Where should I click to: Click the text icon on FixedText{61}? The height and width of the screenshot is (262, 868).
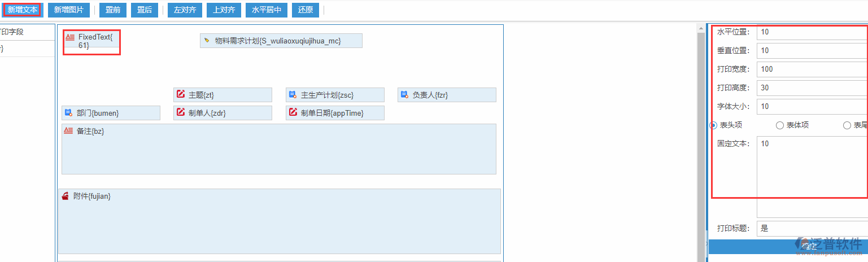tap(70, 37)
